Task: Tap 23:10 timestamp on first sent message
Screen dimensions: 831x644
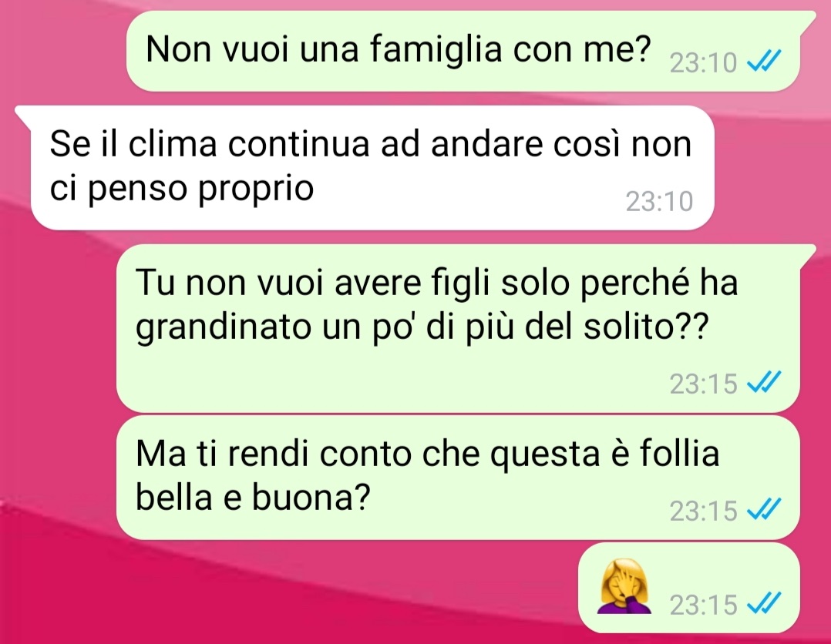Action: [703, 63]
